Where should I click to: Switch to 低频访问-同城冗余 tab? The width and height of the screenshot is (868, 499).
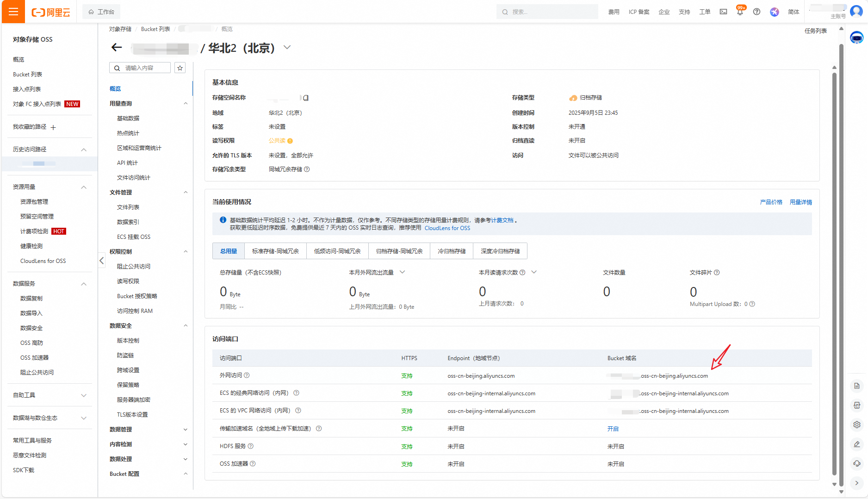pos(337,251)
